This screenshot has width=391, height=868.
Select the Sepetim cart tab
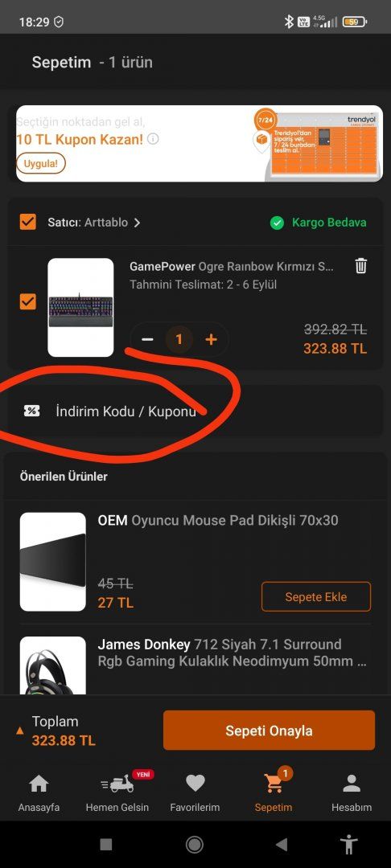coord(273,791)
